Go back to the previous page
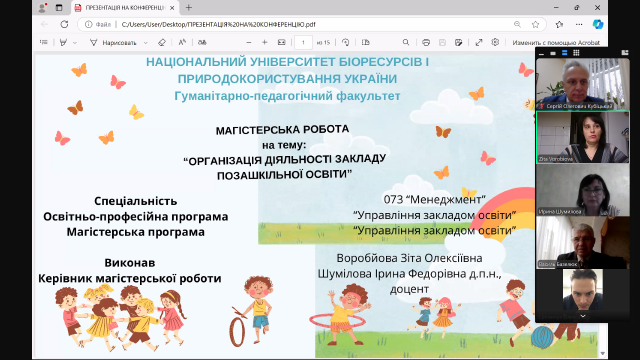This screenshot has height=360, width=640. (45, 24)
